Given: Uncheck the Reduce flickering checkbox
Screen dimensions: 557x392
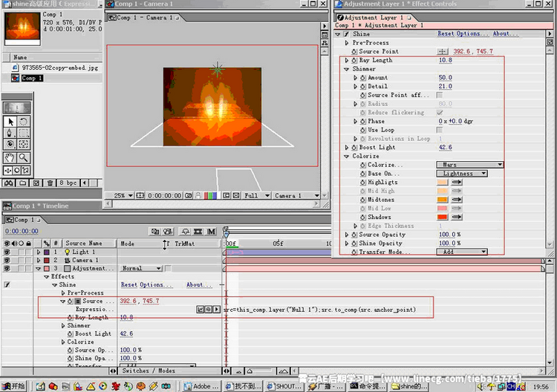Looking at the screenshot, I should tap(440, 113).
